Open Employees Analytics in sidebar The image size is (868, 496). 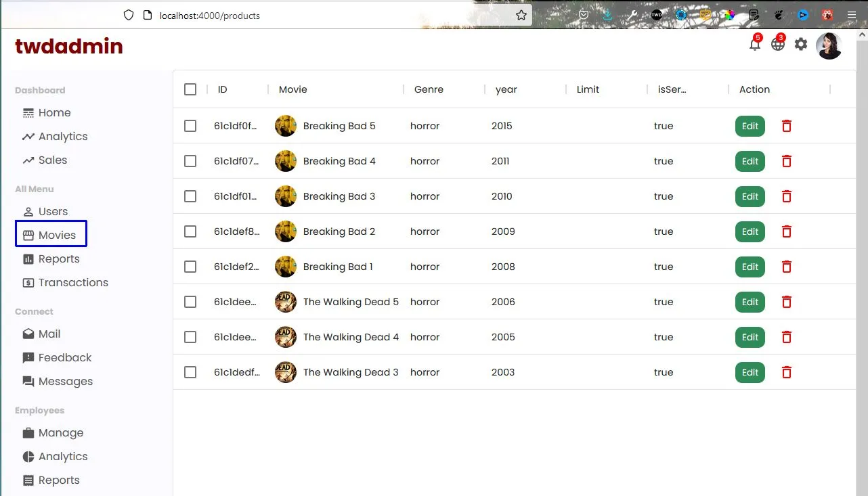tap(55, 457)
